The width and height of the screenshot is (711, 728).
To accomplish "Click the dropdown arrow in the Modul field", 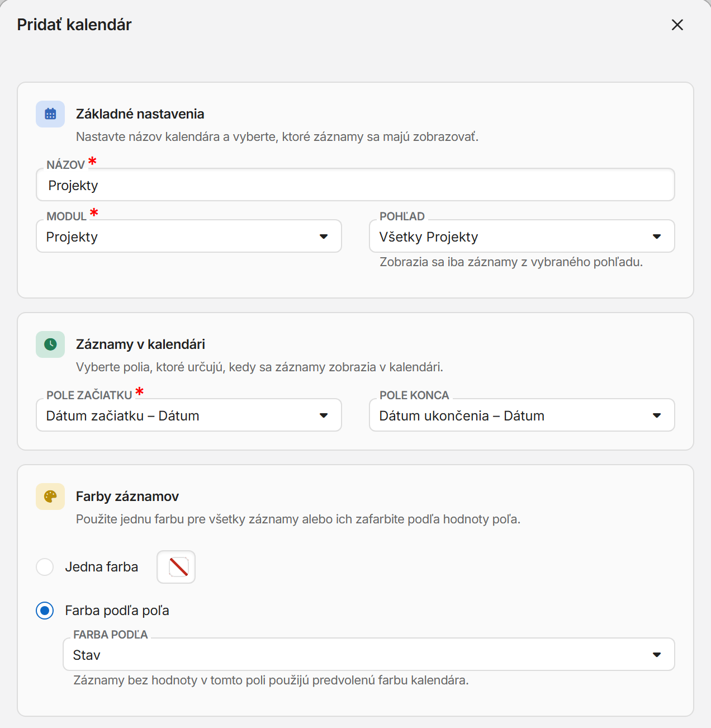I will [x=324, y=237].
